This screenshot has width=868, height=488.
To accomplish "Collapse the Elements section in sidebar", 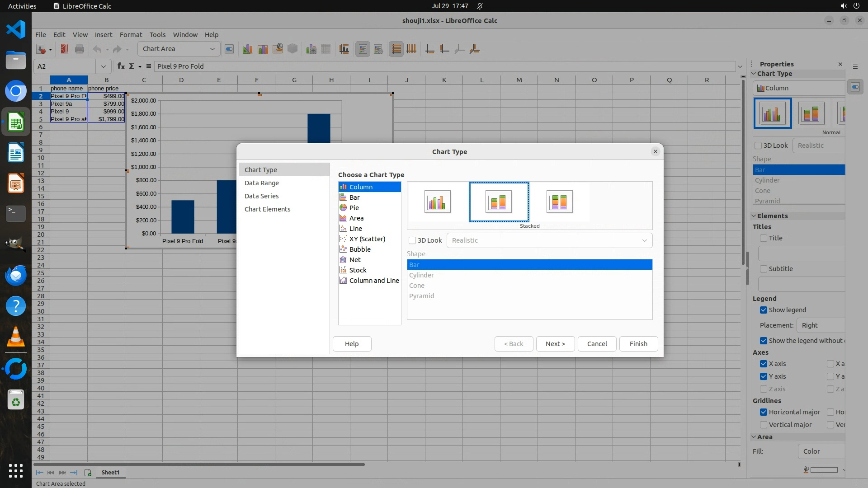I will coord(754,216).
